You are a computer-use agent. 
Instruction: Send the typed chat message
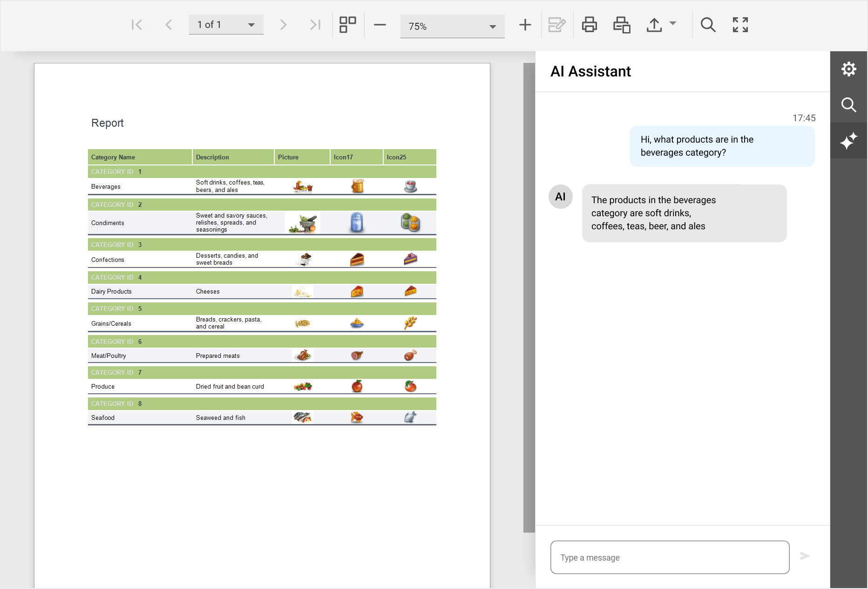(x=805, y=556)
